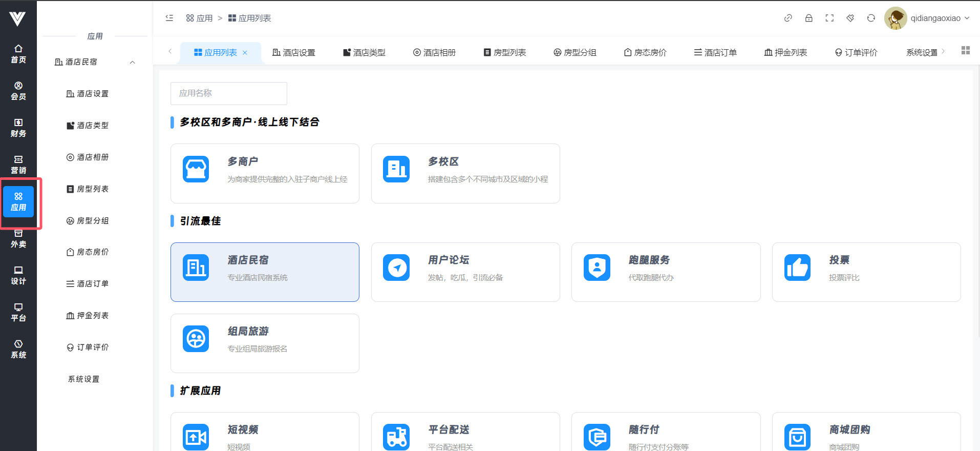Switch to the 酒店订单 tab
The height and width of the screenshot is (451, 980).
pyautogui.click(x=715, y=52)
